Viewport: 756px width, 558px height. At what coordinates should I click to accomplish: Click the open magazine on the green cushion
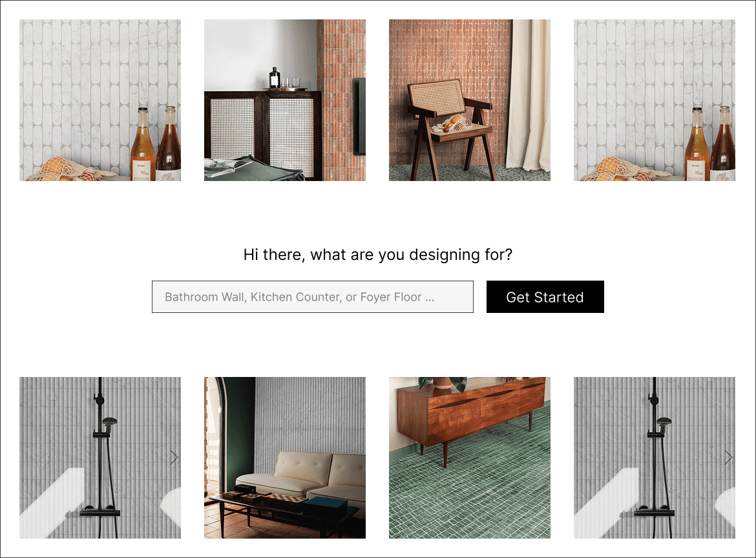(x=226, y=165)
